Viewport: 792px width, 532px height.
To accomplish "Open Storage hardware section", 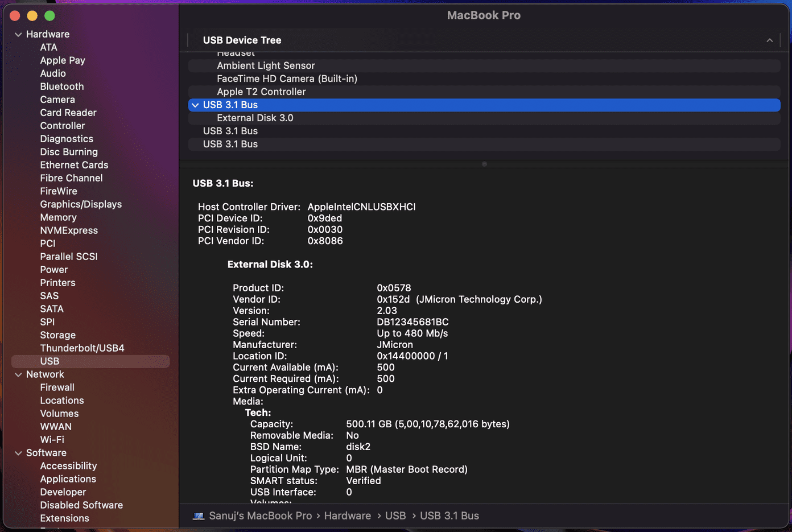I will coord(57,335).
